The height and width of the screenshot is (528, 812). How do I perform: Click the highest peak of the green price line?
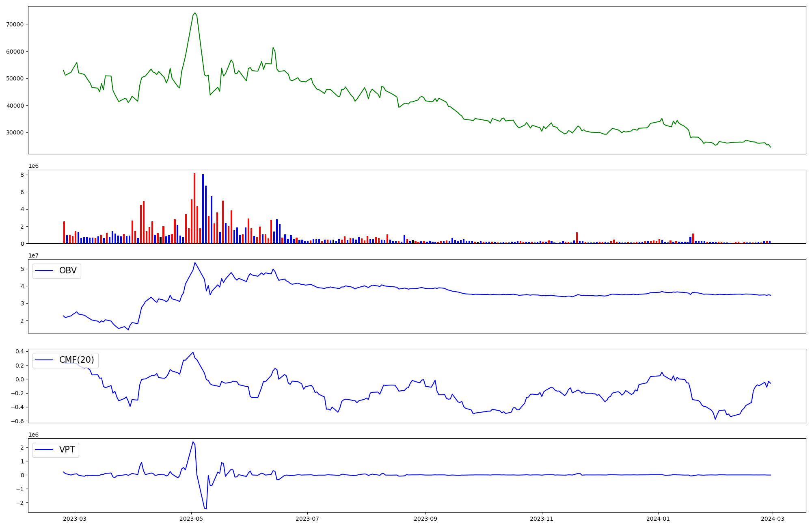pyautogui.click(x=195, y=13)
